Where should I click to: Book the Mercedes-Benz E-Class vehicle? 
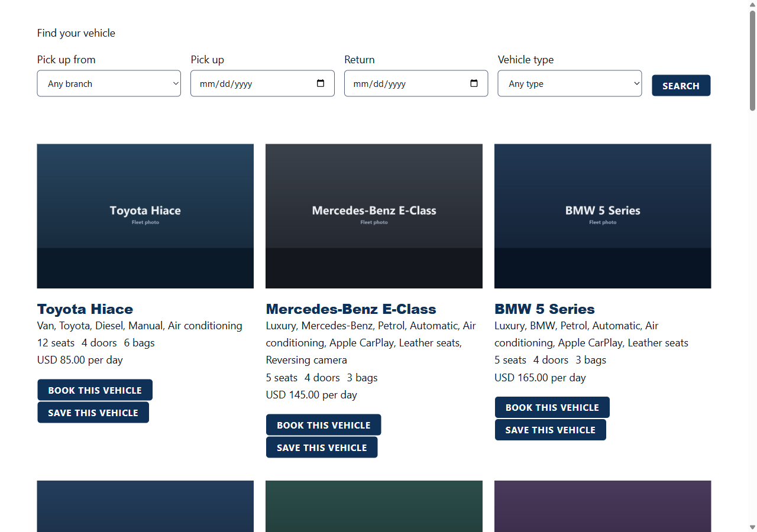click(x=323, y=425)
